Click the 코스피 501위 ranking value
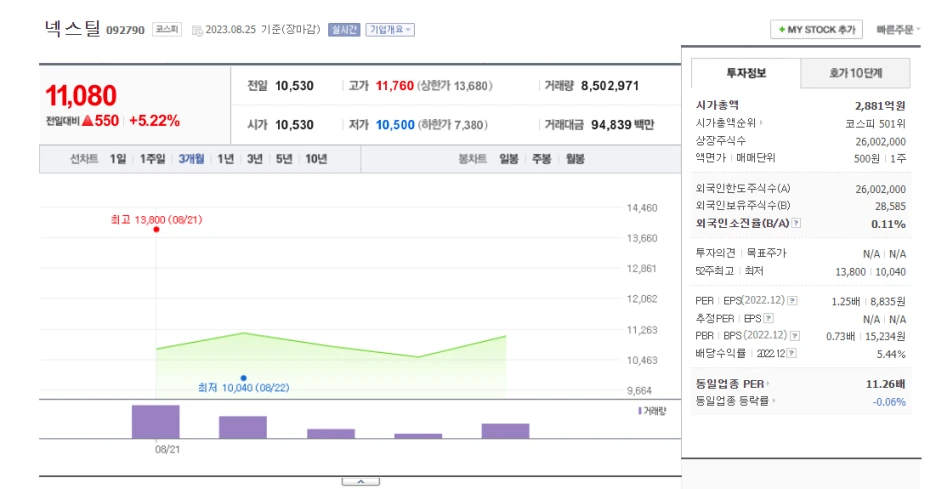Screen dimensions: 936x489 [876, 124]
